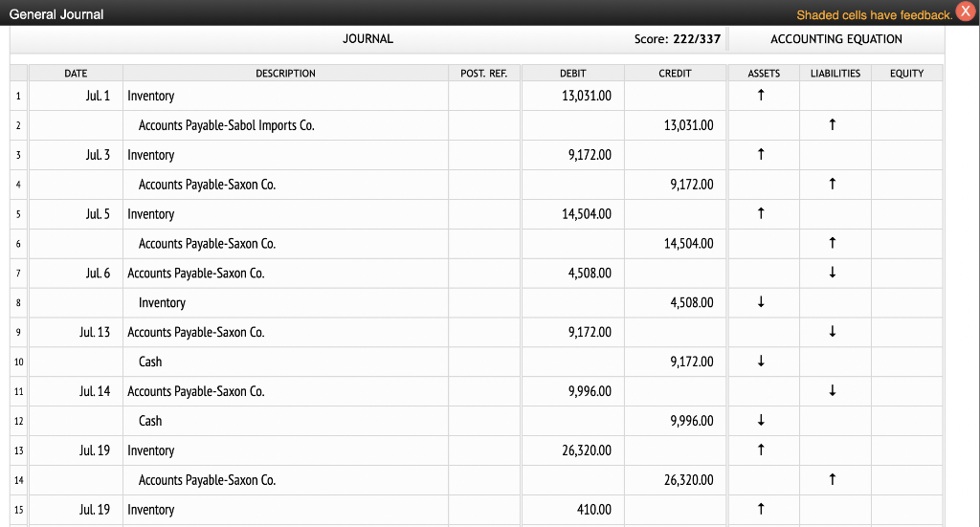
Task: Select the date cell 'Jul. 6'
Action: (98, 273)
